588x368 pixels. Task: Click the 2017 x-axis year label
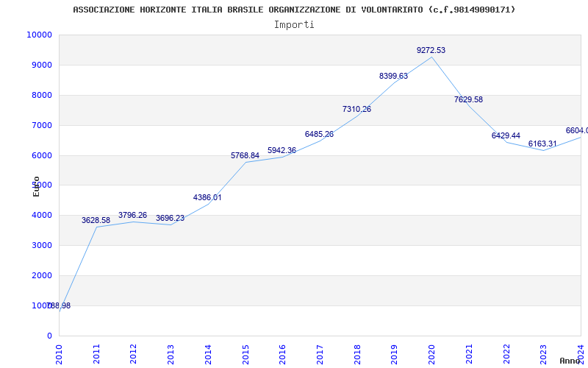point(320,354)
